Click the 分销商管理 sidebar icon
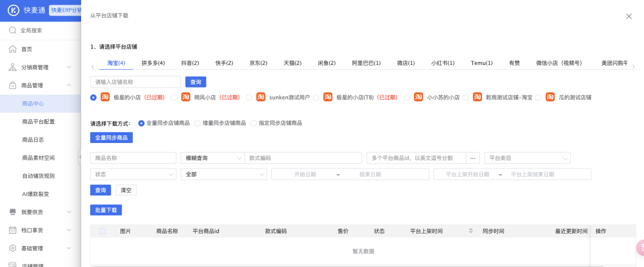 (x=13, y=67)
